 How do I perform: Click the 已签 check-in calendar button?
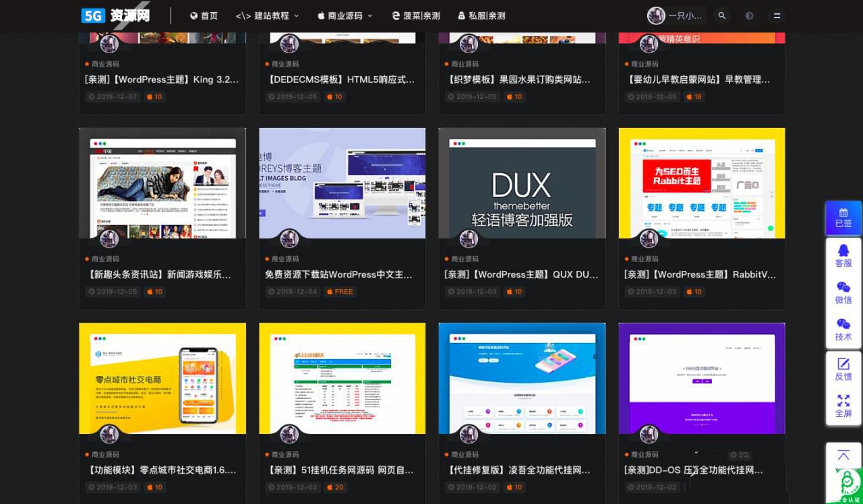[843, 216]
